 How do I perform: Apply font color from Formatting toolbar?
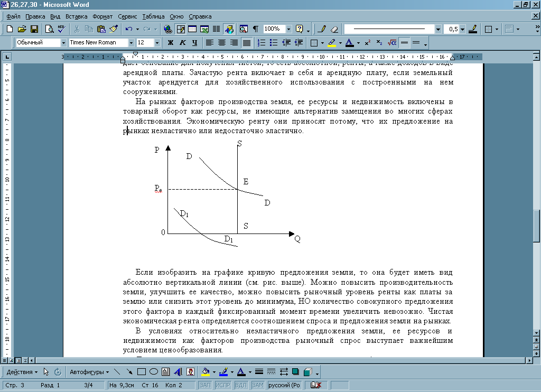click(350, 43)
